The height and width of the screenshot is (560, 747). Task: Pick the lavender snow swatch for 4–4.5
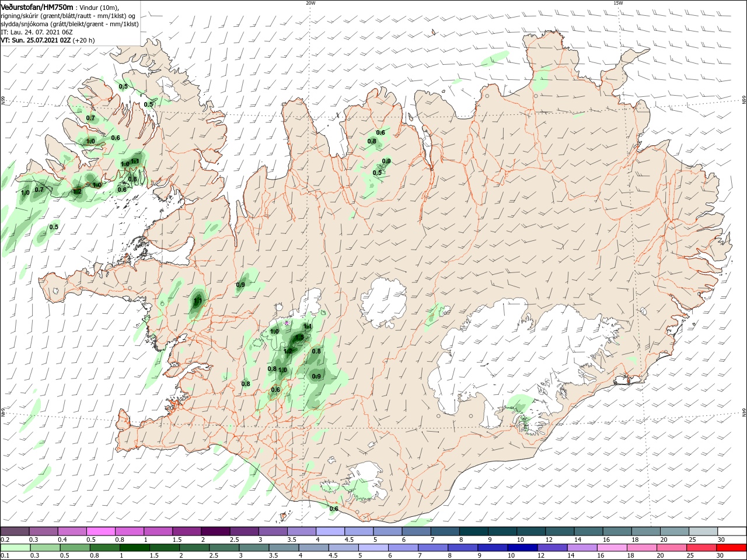point(330,531)
